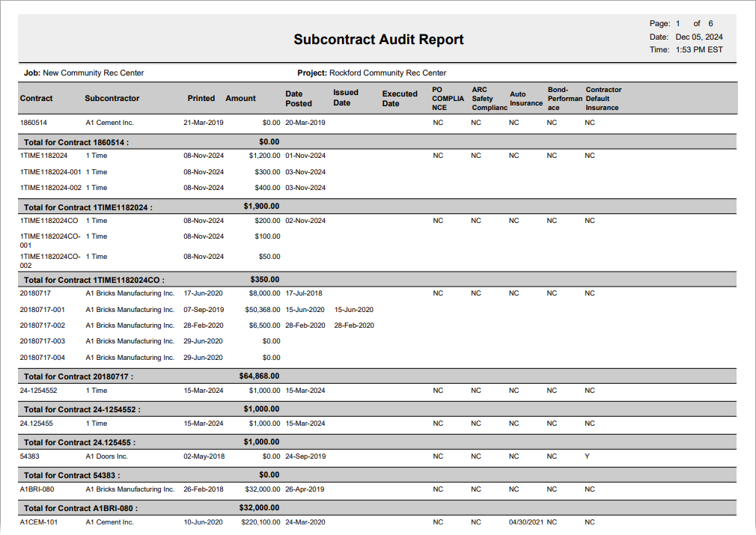The width and height of the screenshot is (756, 535).
Task: Click the Job name New Community Rec Center
Action: point(93,73)
